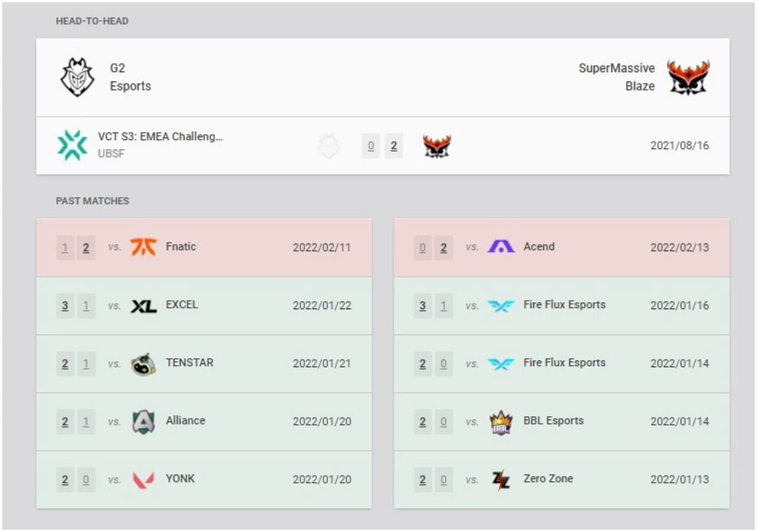The height and width of the screenshot is (532, 757).
Task: Click the Acend team logo
Action: [x=501, y=247]
